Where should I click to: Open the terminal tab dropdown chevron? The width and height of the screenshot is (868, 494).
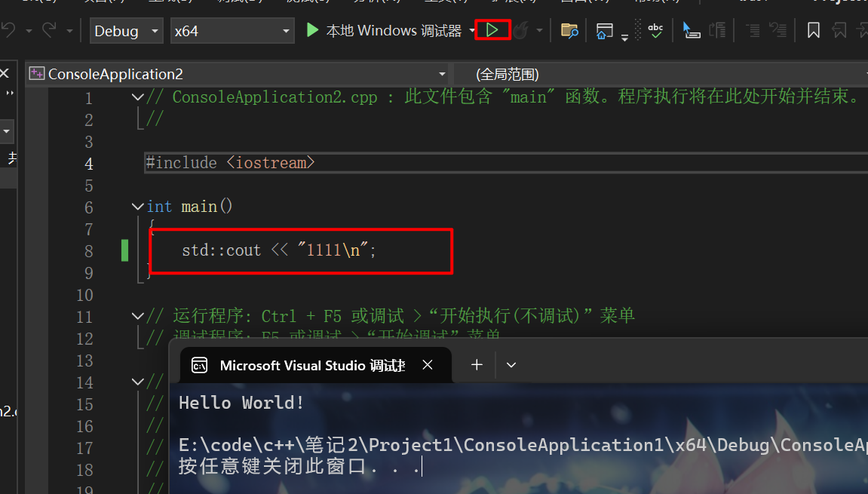pos(511,365)
